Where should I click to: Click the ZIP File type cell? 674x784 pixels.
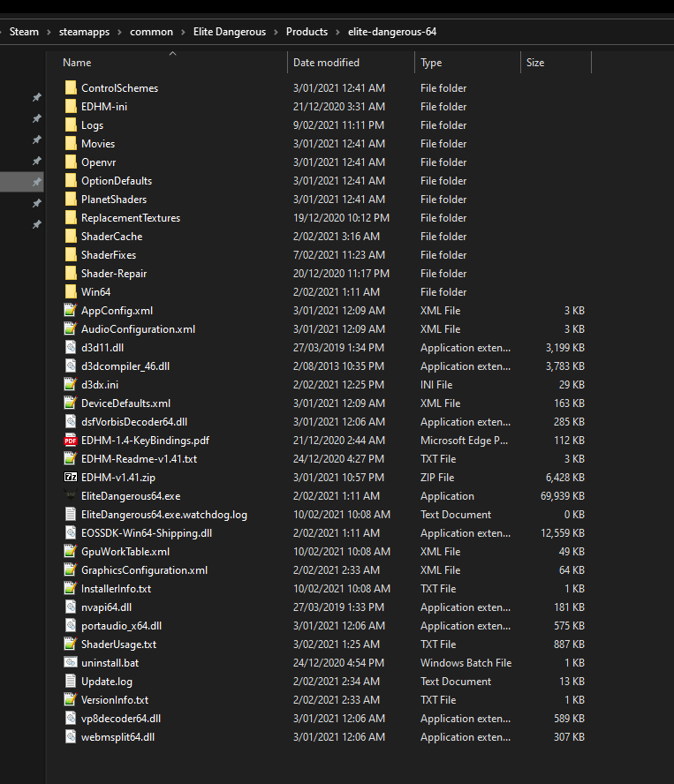click(437, 478)
